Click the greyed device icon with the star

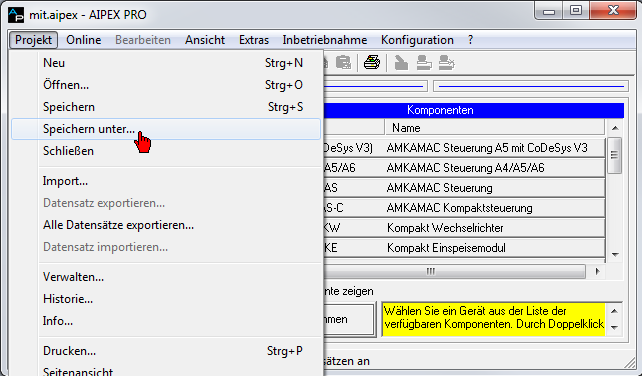(447, 63)
